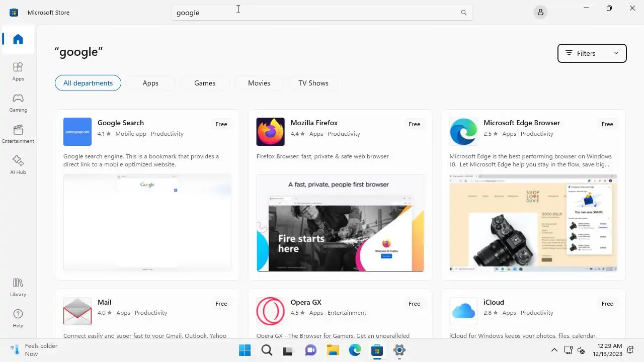
Task: Click the iCloud app icon
Action: pos(463,311)
